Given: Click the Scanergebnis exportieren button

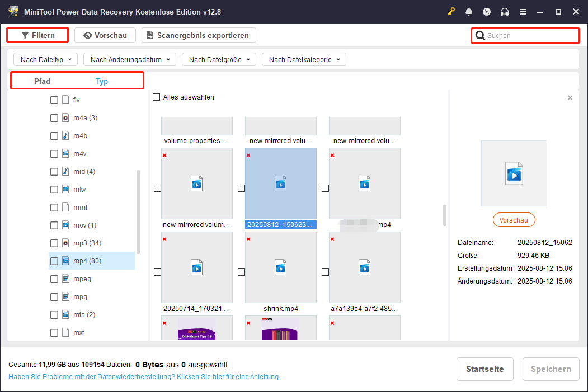Looking at the screenshot, I should tap(199, 35).
